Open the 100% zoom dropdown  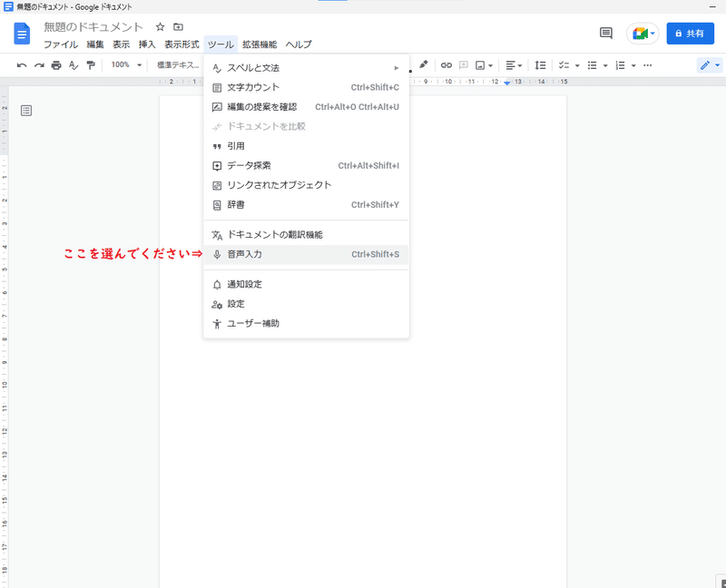122,64
